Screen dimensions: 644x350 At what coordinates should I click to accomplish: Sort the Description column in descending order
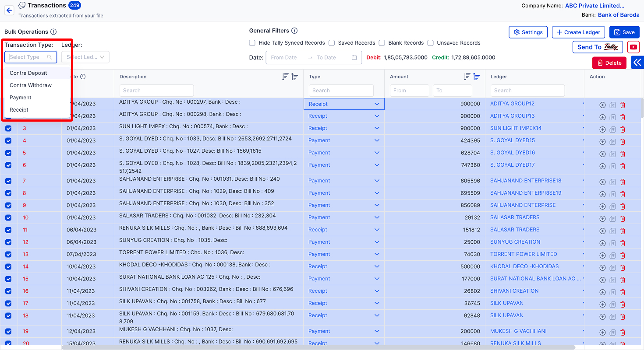(285, 77)
